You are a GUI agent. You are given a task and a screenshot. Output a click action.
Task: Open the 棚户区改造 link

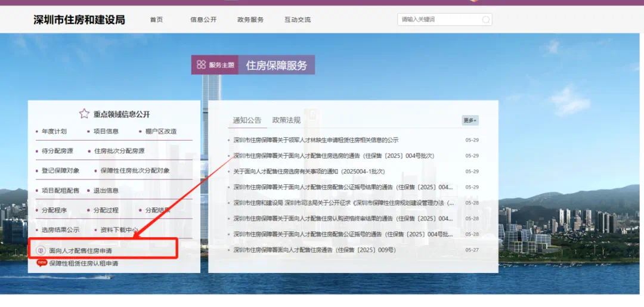161,131
